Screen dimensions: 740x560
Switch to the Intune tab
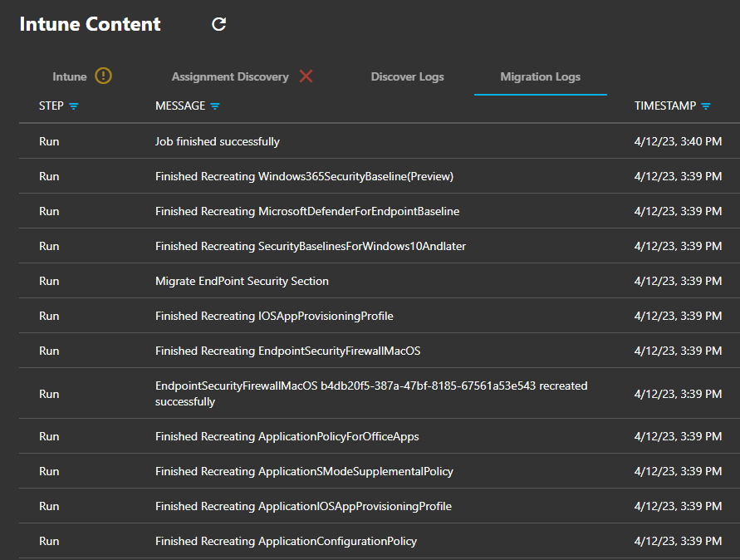[70, 76]
